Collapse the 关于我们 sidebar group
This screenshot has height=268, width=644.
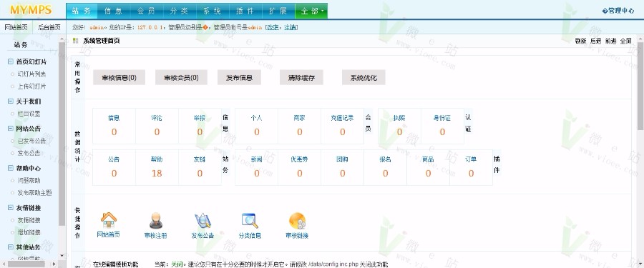click(x=11, y=101)
